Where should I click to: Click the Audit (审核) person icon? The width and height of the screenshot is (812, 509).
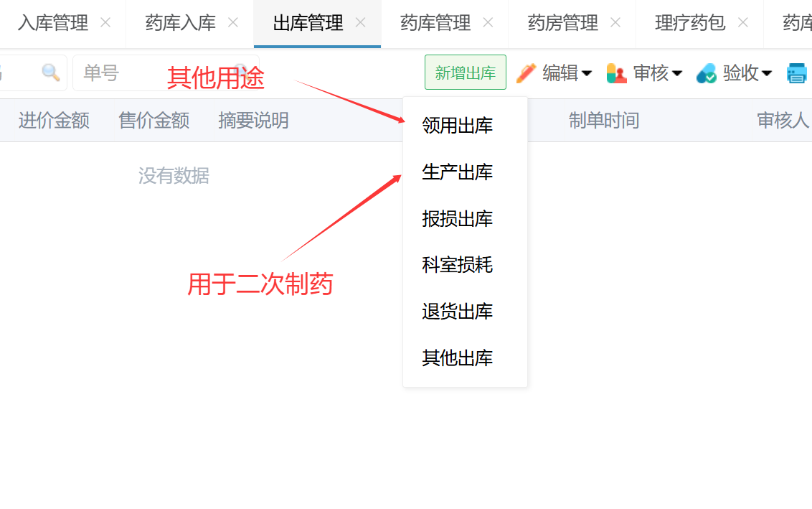(616, 73)
